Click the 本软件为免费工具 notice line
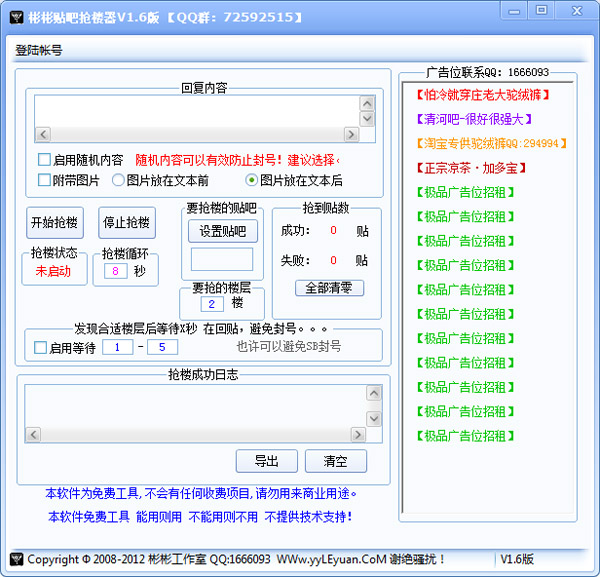This screenshot has height=577, width=600. tap(201, 494)
